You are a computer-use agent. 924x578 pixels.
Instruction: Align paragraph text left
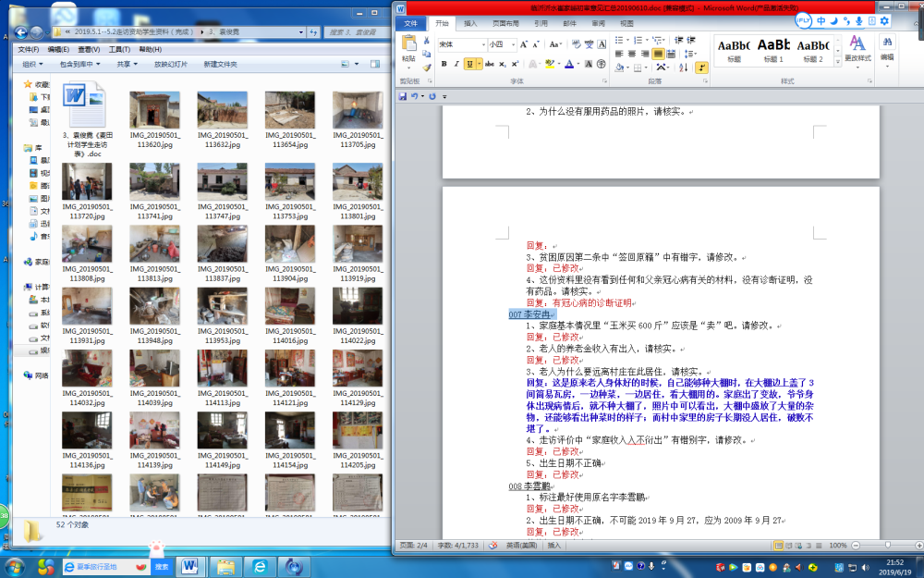point(619,54)
